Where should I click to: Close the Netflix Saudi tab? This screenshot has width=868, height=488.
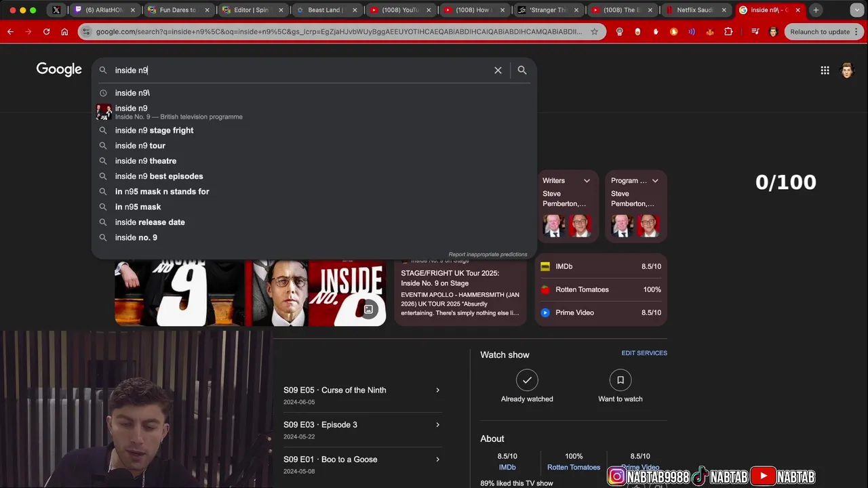[724, 10]
